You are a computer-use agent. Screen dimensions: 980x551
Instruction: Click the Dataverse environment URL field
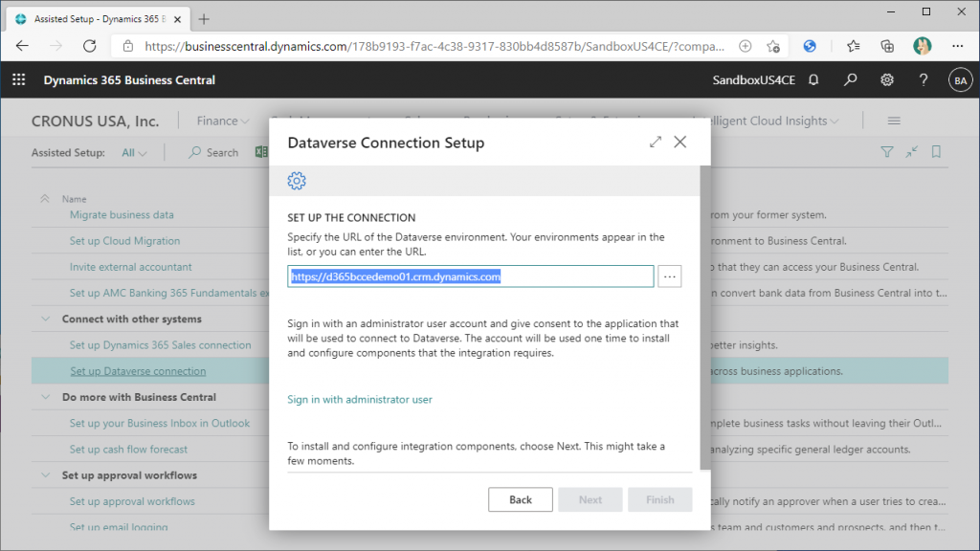[471, 276]
